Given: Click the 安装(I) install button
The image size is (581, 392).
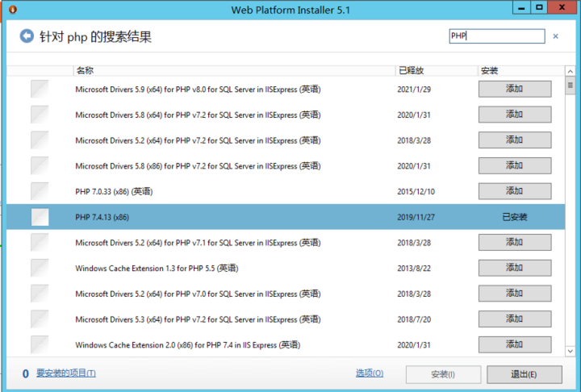Looking at the screenshot, I should 443,374.
